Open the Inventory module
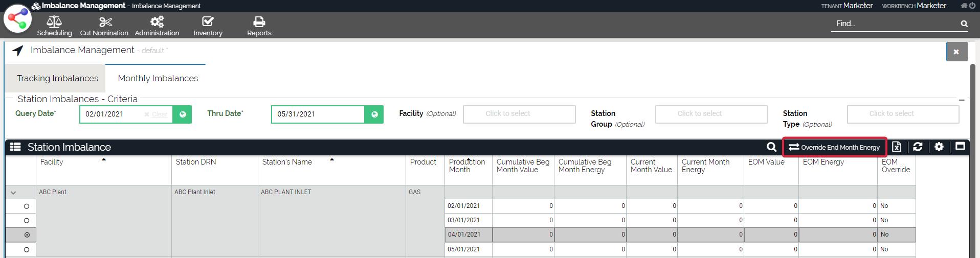980x258 pixels. 208,26
